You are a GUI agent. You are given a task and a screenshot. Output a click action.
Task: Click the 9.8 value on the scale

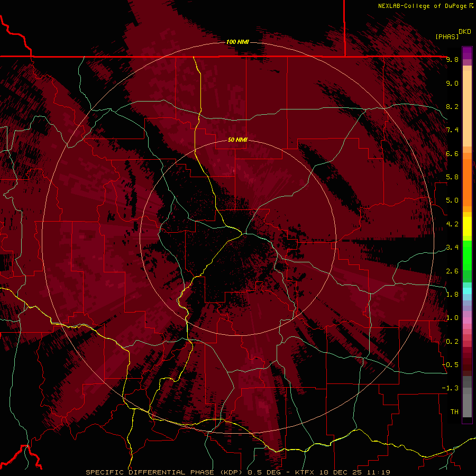coord(452,59)
